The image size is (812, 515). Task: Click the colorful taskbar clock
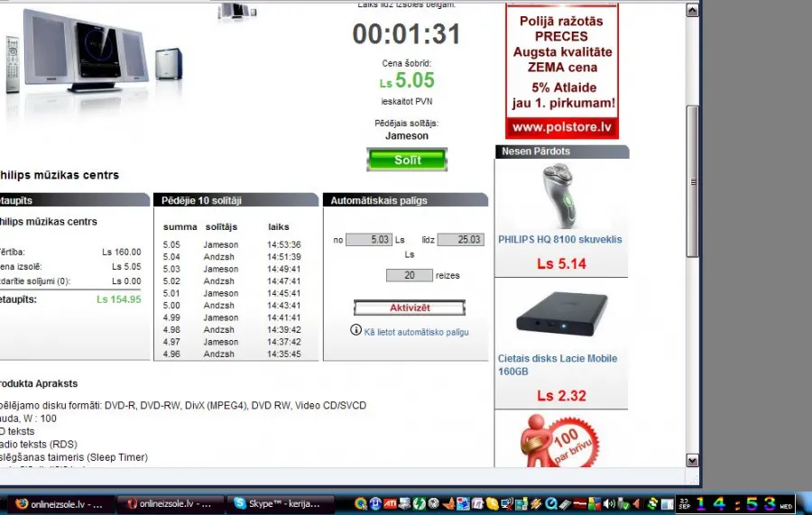tap(735, 503)
